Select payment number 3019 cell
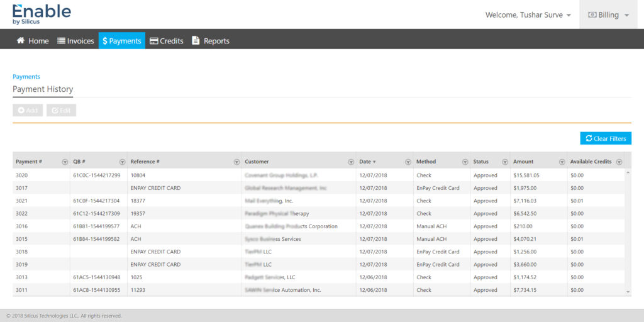 pyautogui.click(x=41, y=265)
